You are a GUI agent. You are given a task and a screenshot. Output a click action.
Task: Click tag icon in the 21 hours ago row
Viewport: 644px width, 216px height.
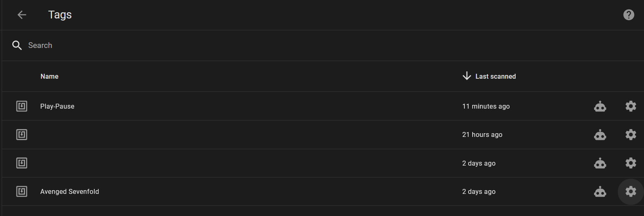coord(22,134)
